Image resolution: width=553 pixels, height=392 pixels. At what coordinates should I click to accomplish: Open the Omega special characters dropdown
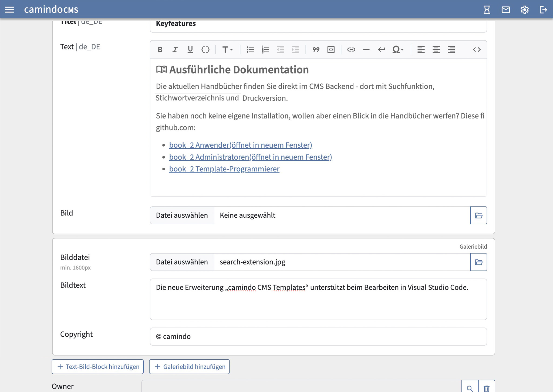pos(398,49)
